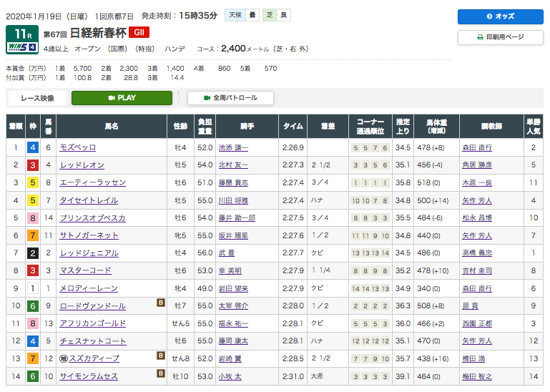
Task: Open trainer 昆 貢 profile
Action: pos(471,306)
